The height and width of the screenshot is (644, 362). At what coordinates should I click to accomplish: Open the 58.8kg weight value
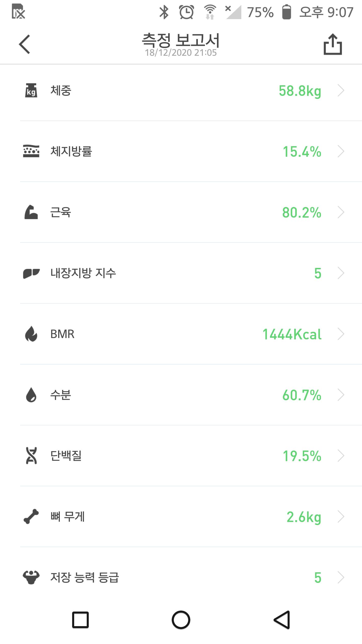(300, 91)
